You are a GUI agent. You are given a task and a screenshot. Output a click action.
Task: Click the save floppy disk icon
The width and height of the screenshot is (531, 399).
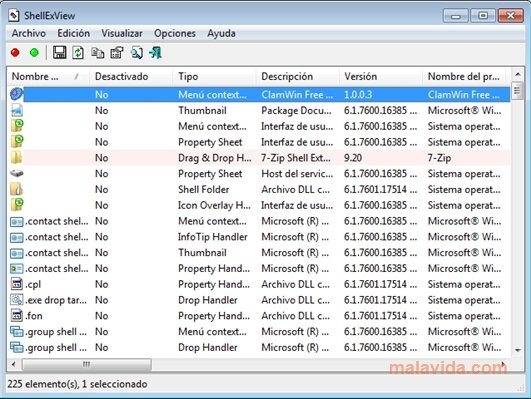(x=59, y=53)
